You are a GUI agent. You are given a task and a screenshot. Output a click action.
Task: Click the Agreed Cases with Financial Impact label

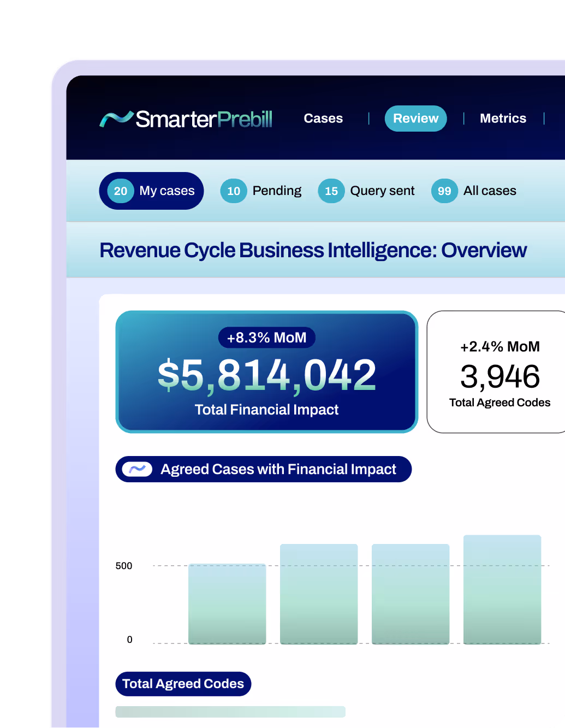click(264, 469)
